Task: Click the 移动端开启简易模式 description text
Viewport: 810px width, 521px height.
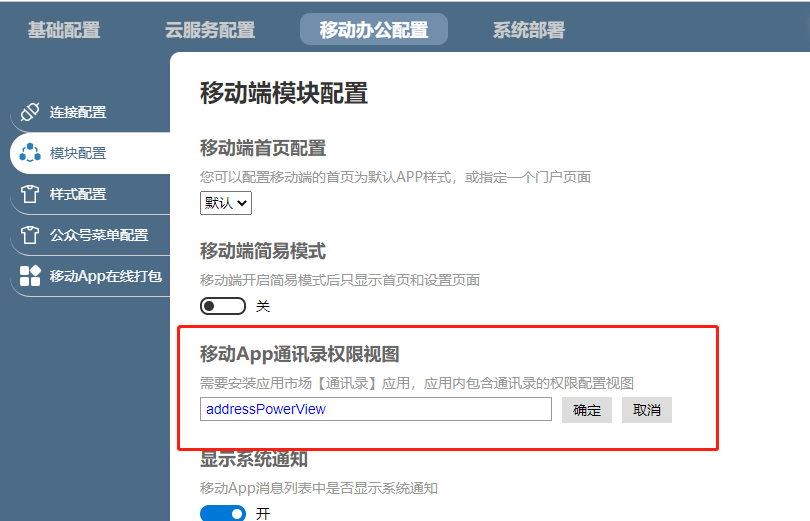Action: tap(340, 280)
